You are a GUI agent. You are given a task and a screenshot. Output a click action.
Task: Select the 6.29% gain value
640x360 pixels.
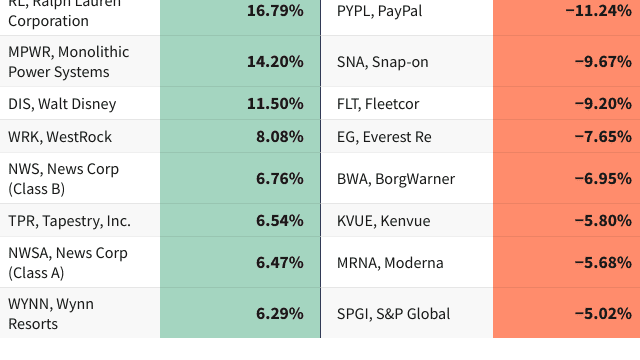280,314
